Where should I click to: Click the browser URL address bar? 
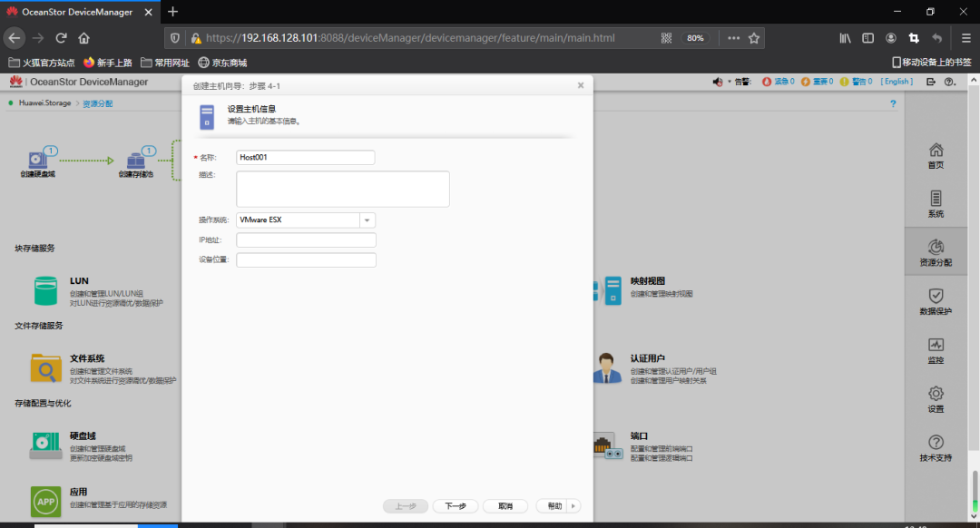(410, 38)
